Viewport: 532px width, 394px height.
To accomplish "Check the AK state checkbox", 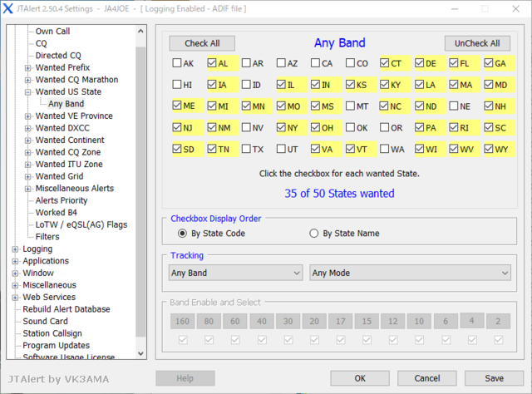I will click(177, 63).
